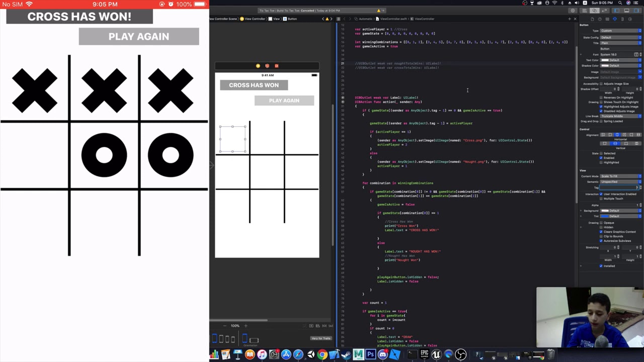Select vertical center alignment in Control section
644x362 pixels.
[x=615, y=143]
